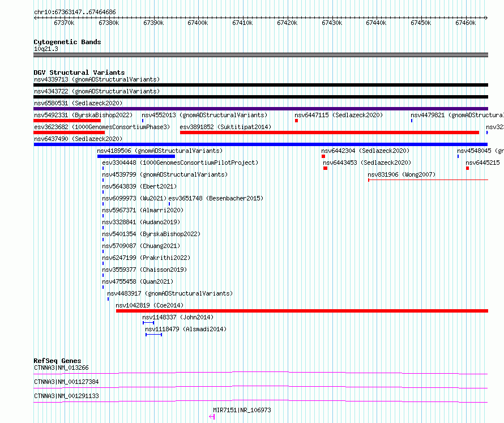This screenshot has width=504, height=423.
Task: Click the esv3623682 1000Genomes label
Action: (x=102, y=127)
